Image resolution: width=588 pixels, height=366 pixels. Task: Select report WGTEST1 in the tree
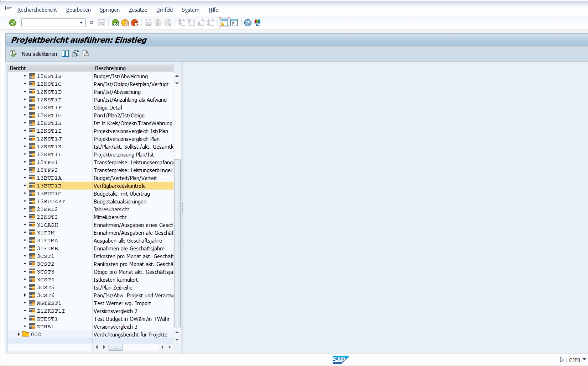coord(49,303)
